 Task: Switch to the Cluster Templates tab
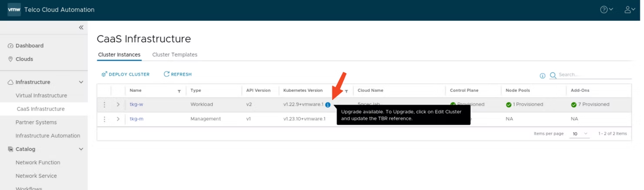click(x=174, y=54)
